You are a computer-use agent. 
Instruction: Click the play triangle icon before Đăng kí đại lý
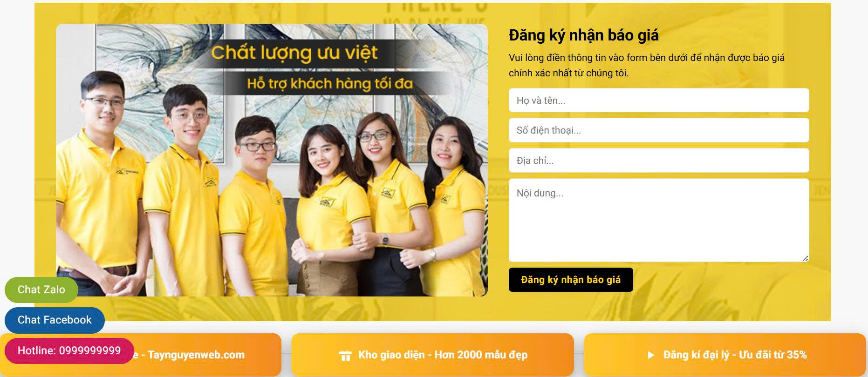point(651,355)
